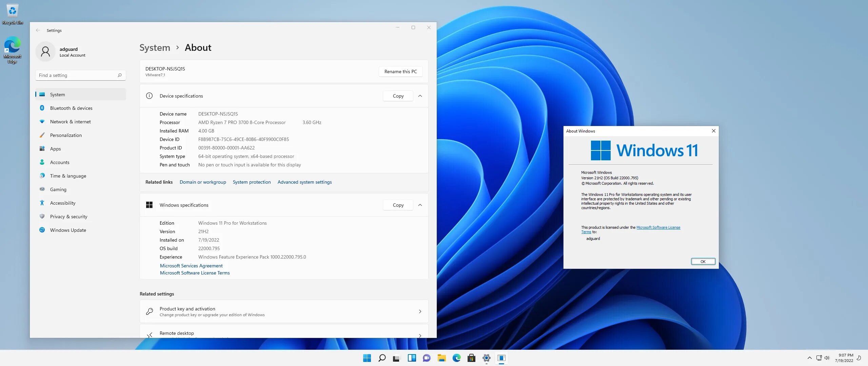Open the Microsoft Store from the taskbar
The height and width of the screenshot is (366, 868).
coord(471,358)
